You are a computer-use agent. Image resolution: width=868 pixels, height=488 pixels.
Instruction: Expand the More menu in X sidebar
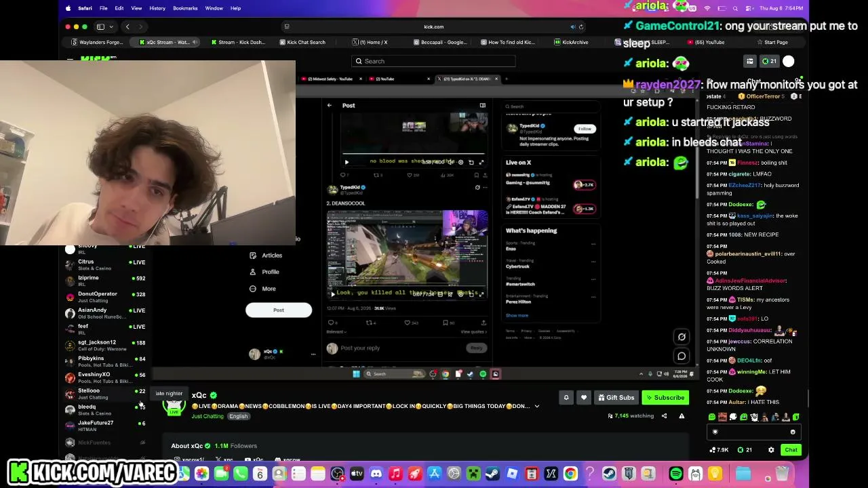tap(263, 289)
